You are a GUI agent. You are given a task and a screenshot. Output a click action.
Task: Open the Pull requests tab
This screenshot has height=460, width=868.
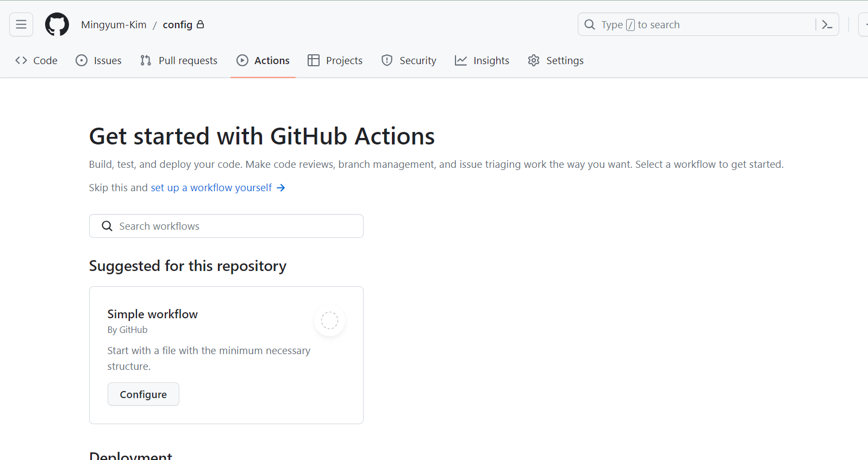(x=179, y=60)
